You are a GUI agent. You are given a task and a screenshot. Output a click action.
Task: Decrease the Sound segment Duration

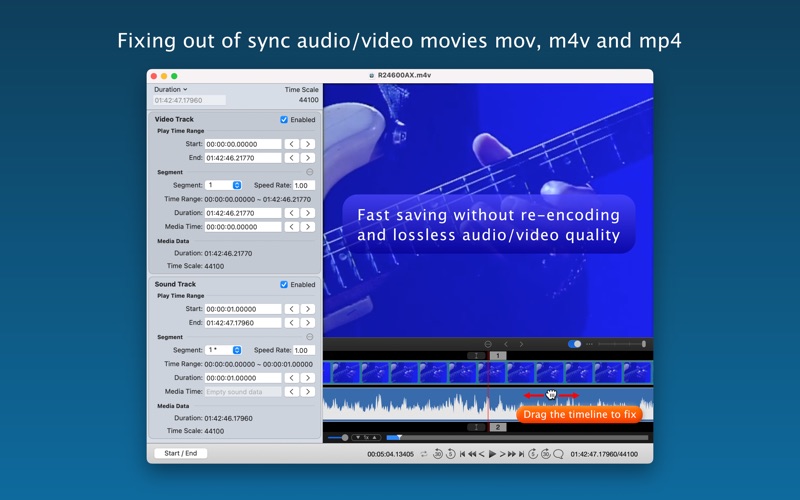pos(291,378)
